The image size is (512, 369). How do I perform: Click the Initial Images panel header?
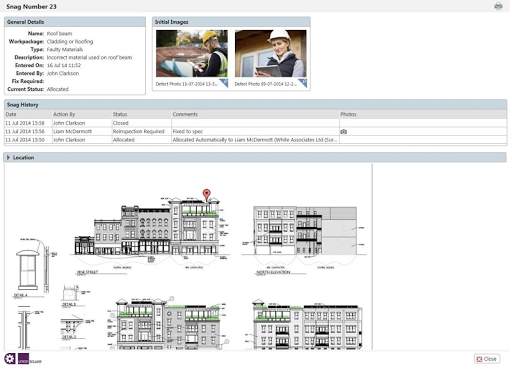click(x=231, y=22)
